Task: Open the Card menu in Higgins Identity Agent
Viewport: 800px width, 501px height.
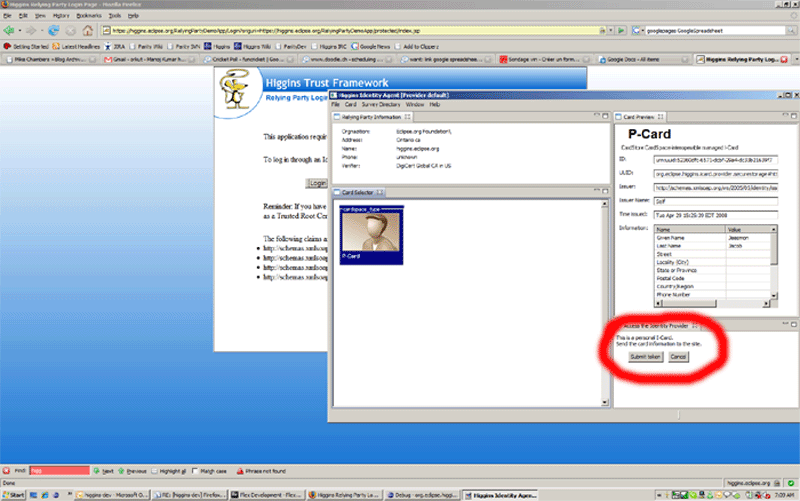Action: (351, 105)
